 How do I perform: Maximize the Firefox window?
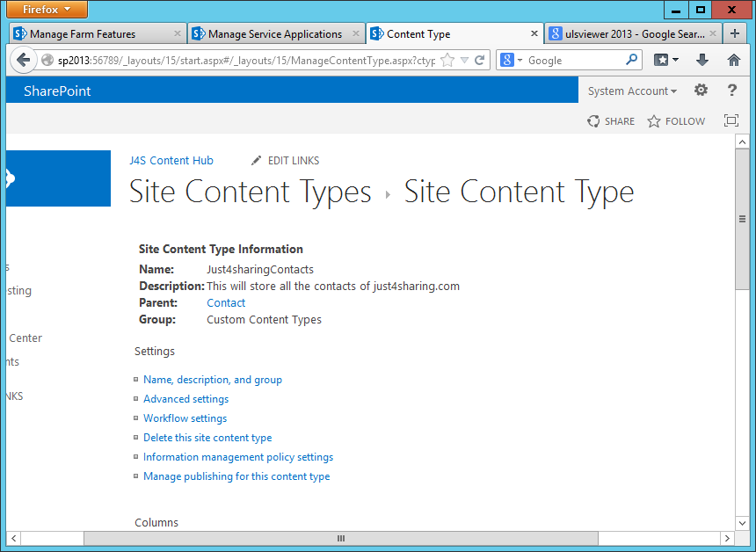point(701,10)
